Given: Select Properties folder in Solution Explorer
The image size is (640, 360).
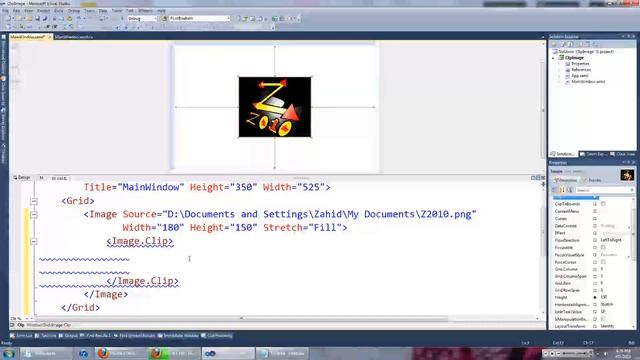Looking at the screenshot, I should 578,64.
